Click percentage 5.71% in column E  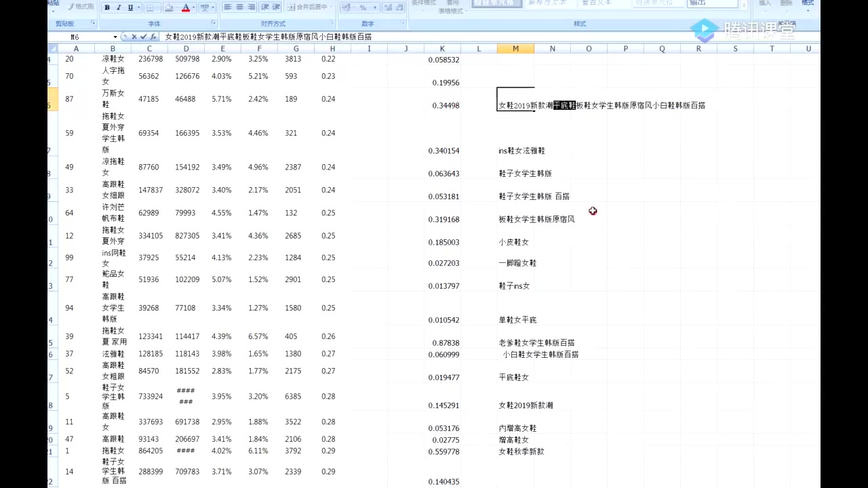(x=222, y=99)
